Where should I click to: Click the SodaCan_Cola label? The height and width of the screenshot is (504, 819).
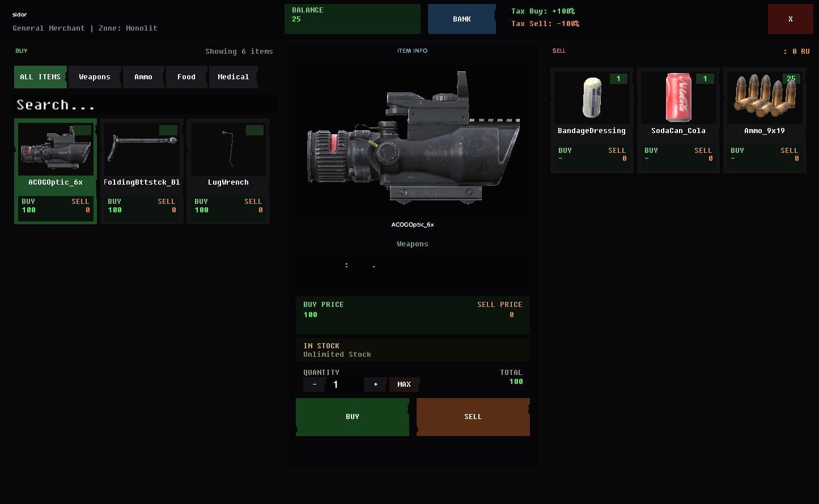[x=678, y=131]
